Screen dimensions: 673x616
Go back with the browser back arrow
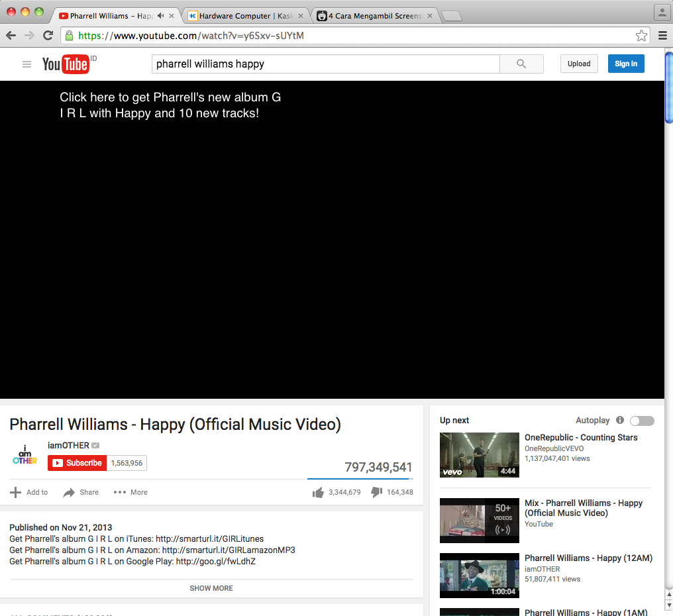pos(11,36)
